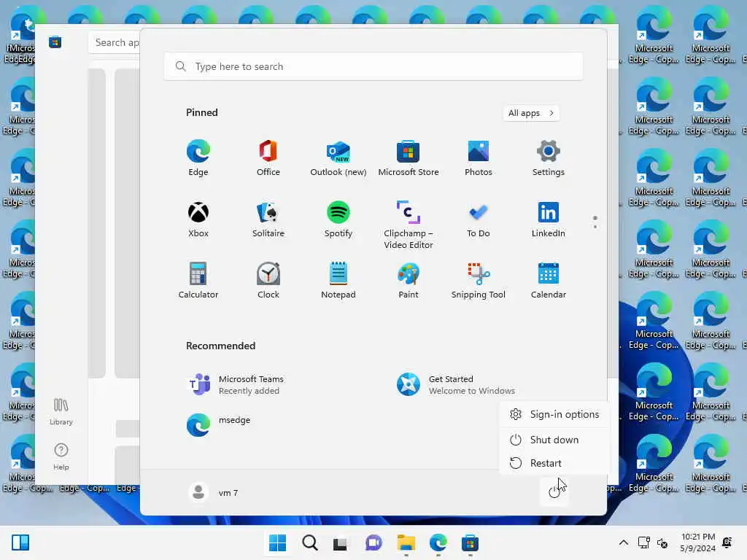Open the Calendar app

(549, 281)
